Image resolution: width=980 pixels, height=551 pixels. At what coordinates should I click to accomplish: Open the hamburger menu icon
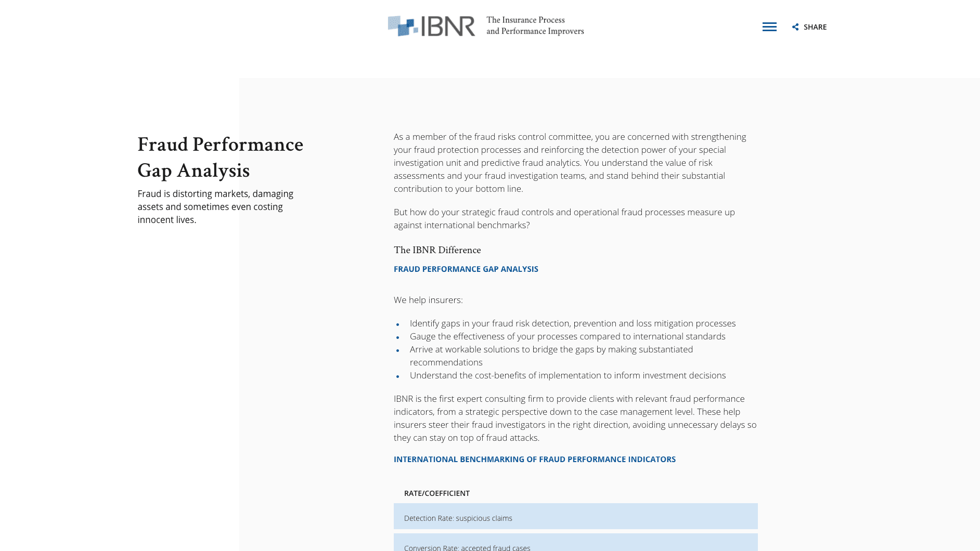click(769, 27)
